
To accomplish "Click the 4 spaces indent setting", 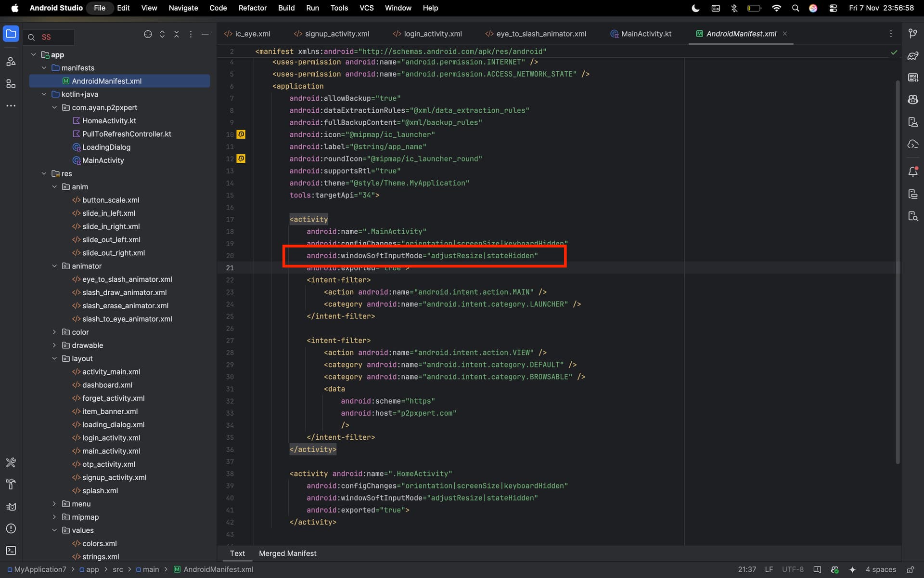I will pos(880,569).
